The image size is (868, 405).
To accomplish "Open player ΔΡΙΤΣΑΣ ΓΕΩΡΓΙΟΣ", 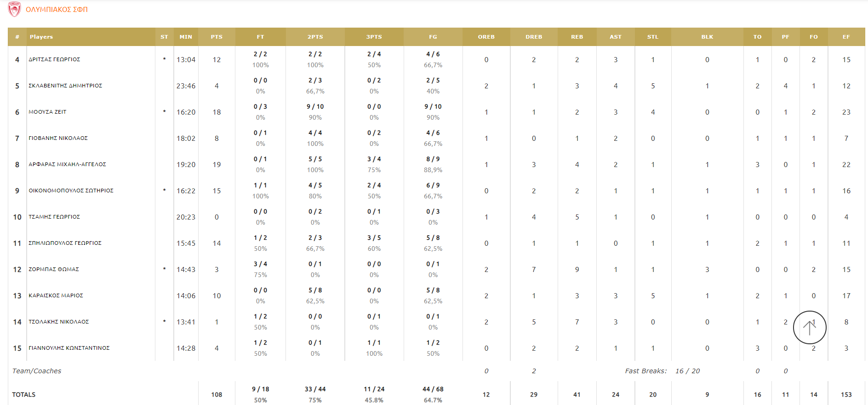I will click(x=54, y=59).
